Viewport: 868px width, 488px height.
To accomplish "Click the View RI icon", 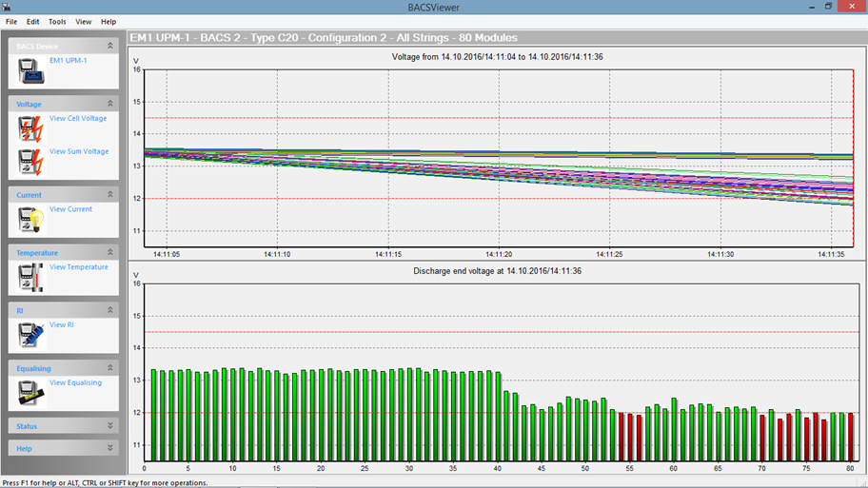I will pos(31,335).
